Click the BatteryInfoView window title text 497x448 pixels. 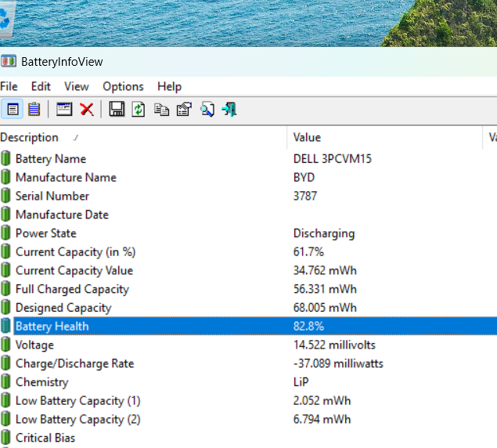pos(62,62)
